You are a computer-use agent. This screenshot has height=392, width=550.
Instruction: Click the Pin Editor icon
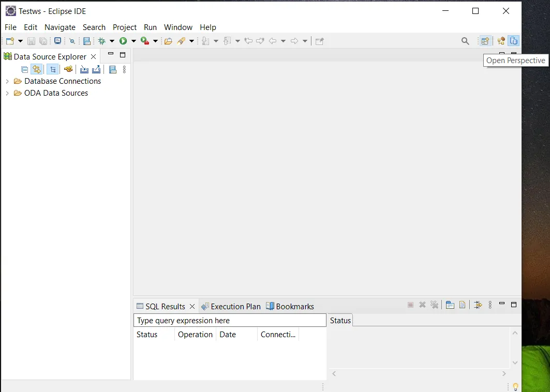[320, 41]
